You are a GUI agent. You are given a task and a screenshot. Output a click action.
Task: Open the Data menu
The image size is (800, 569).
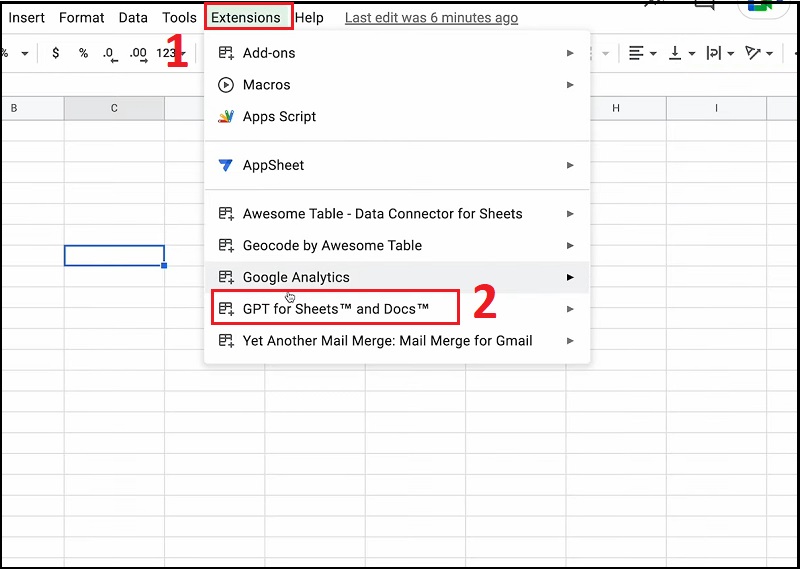pos(133,18)
